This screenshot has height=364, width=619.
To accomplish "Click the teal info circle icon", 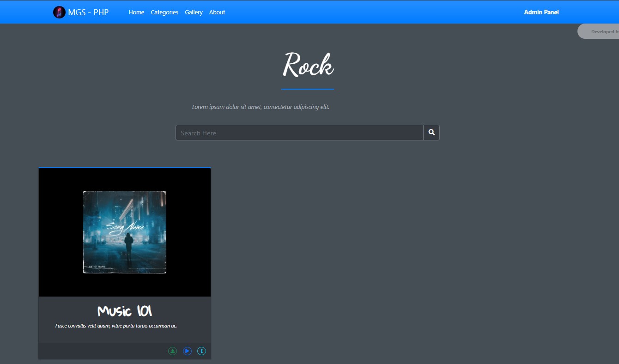I will (x=201, y=351).
